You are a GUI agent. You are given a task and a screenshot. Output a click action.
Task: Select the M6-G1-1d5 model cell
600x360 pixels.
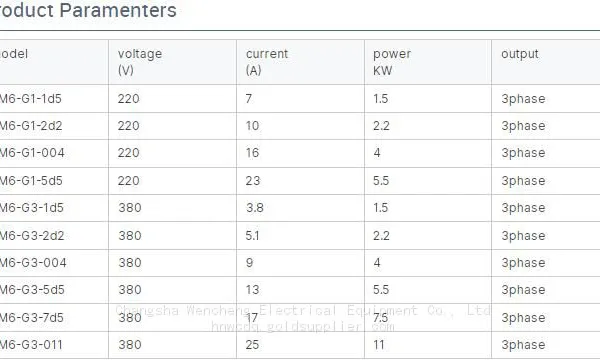click(54, 99)
